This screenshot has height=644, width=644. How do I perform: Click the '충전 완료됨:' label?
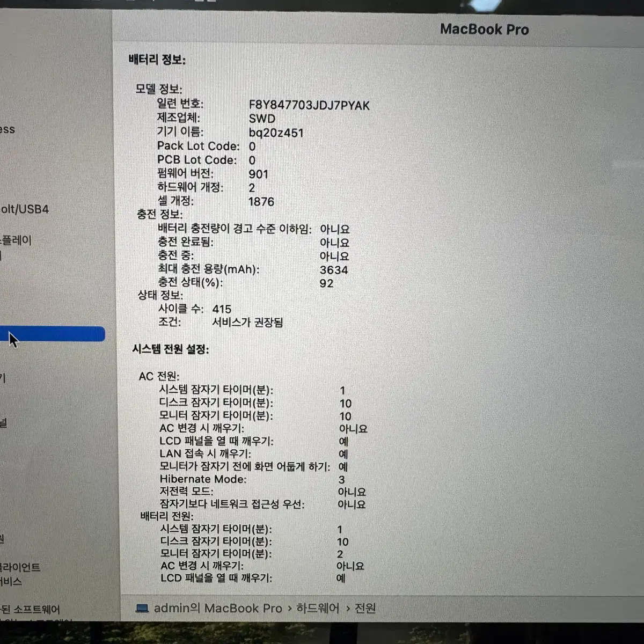coord(185,242)
